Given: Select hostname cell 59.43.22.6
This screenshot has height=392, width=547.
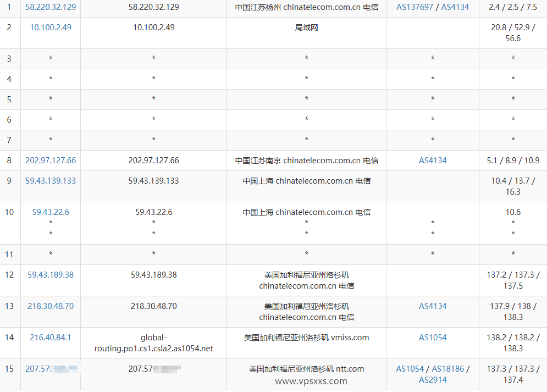Looking at the screenshot, I should (153, 212).
